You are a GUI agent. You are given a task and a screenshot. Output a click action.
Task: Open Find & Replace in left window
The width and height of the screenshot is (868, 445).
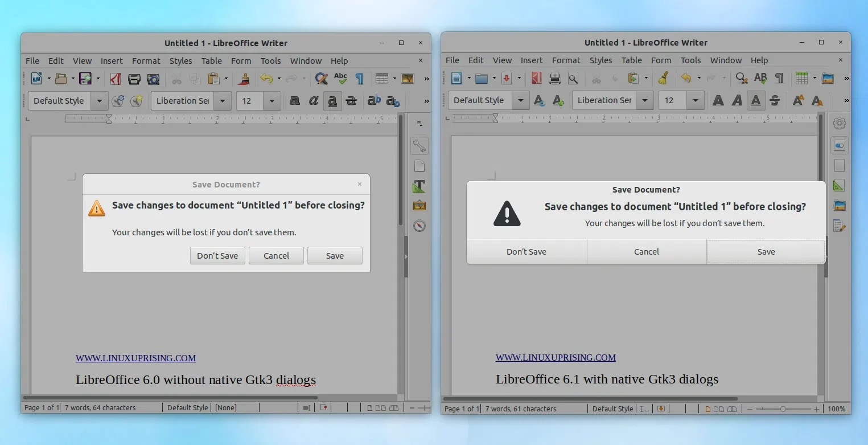322,79
